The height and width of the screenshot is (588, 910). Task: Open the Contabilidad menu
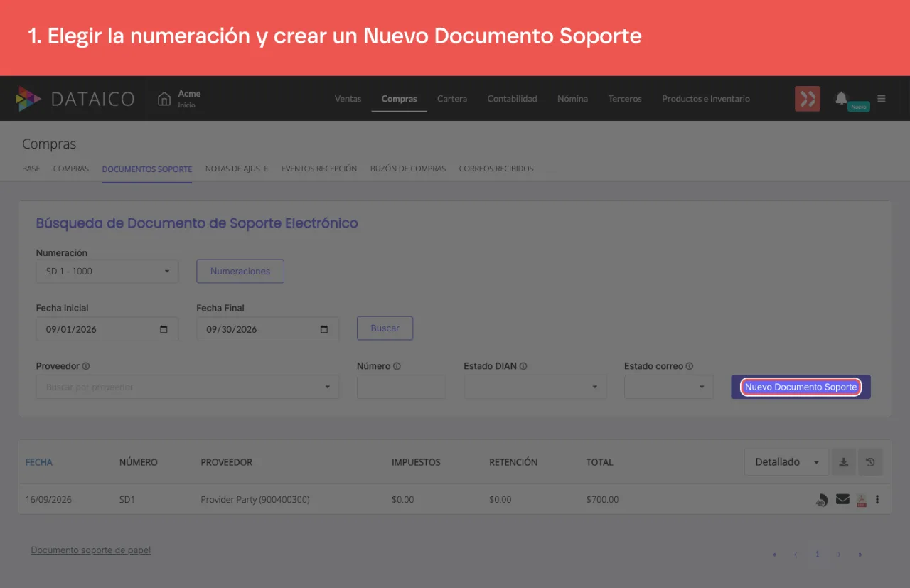513,99
